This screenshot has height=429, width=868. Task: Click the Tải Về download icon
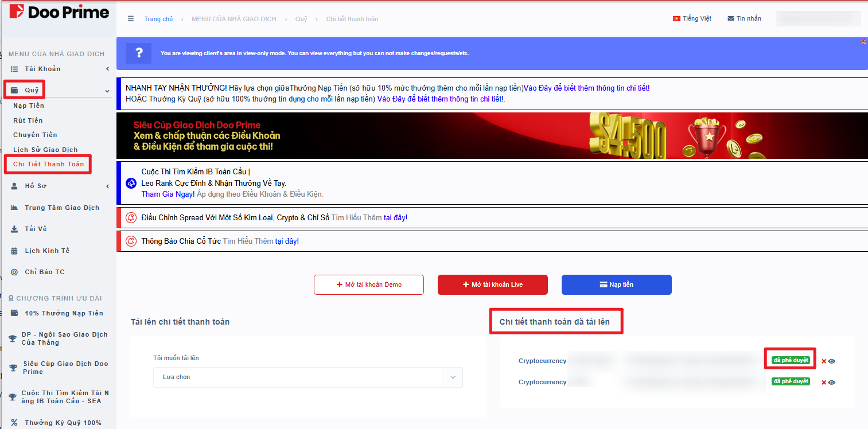14,229
